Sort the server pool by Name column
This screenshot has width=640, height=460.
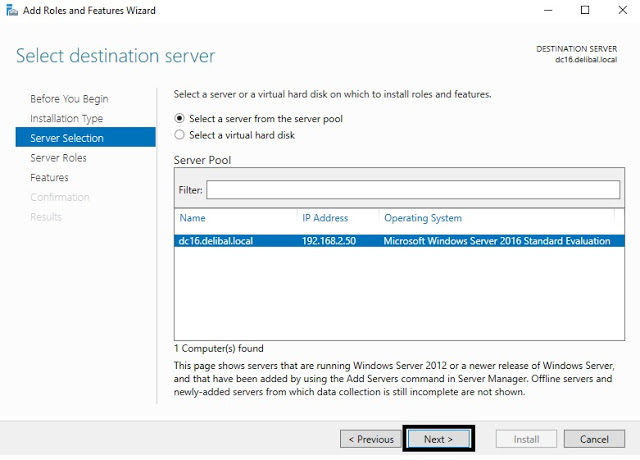tap(192, 217)
